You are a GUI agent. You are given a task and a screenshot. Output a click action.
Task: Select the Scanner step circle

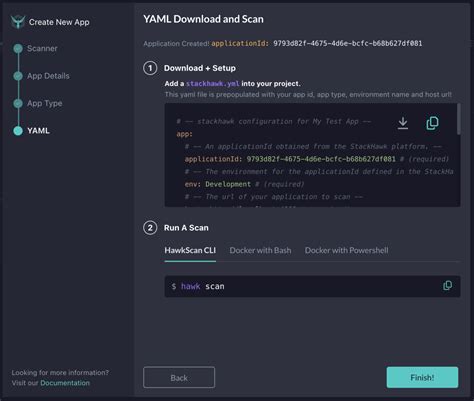18,49
